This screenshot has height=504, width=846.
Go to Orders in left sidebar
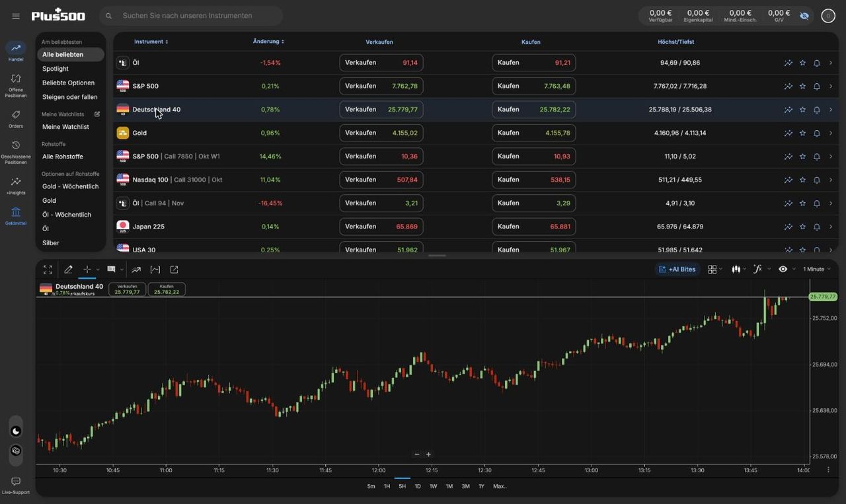pyautogui.click(x=16, y=119)
